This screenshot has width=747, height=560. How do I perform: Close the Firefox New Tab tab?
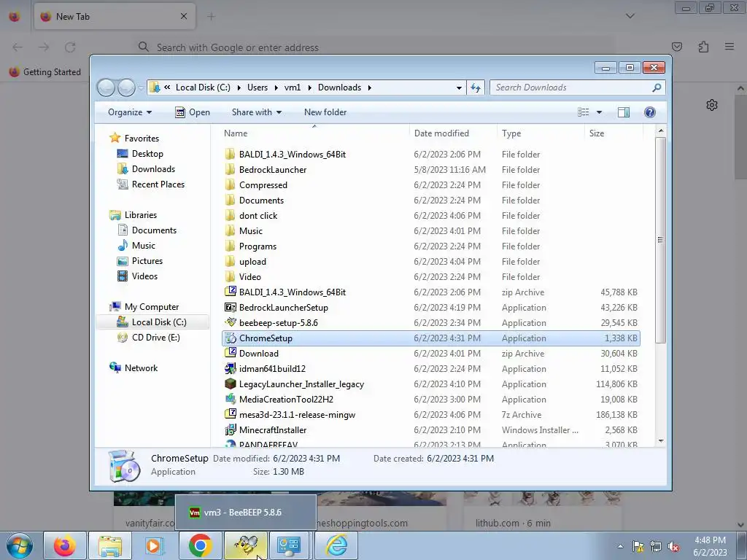point(184,16)
